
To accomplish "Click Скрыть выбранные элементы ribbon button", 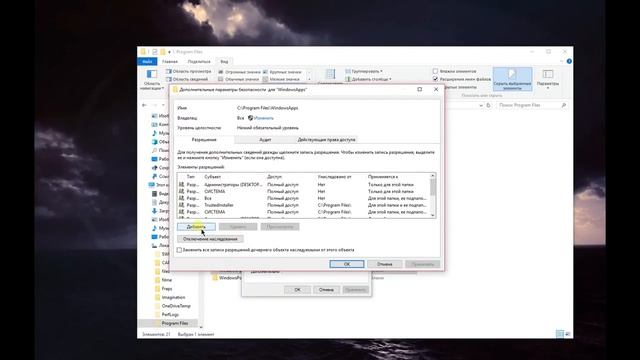I will (x=512, y=79).
